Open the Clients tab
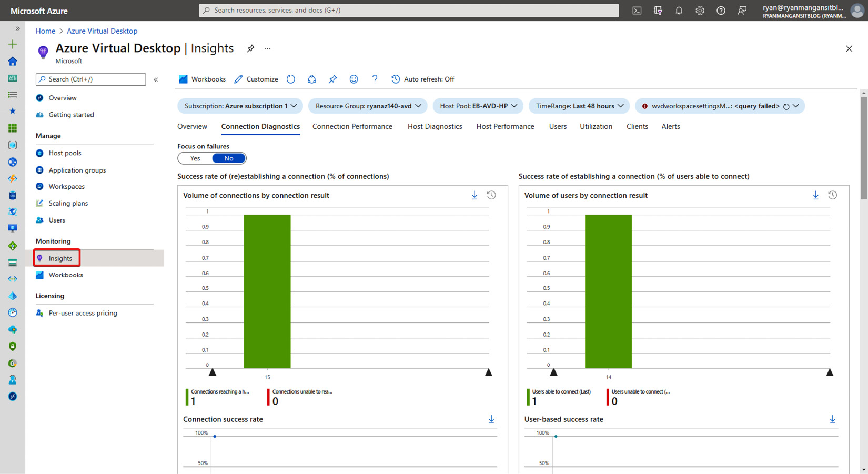Screen dimensions: 868x474 pyautogui.click(x=637, y=126)
